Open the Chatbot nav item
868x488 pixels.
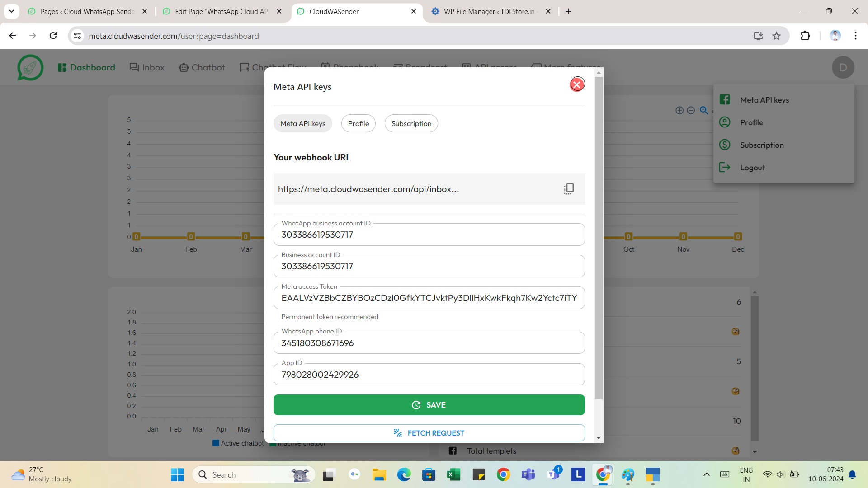pos(202,67)
